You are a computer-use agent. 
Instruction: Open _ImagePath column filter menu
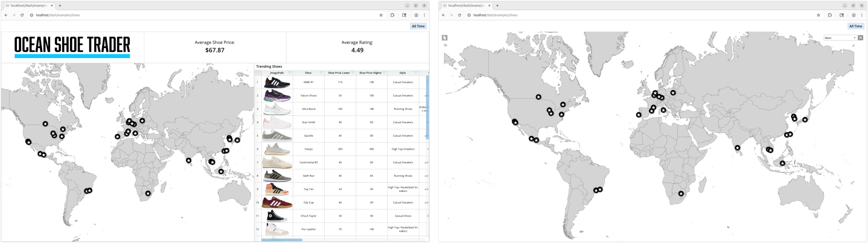click(289, 73)
